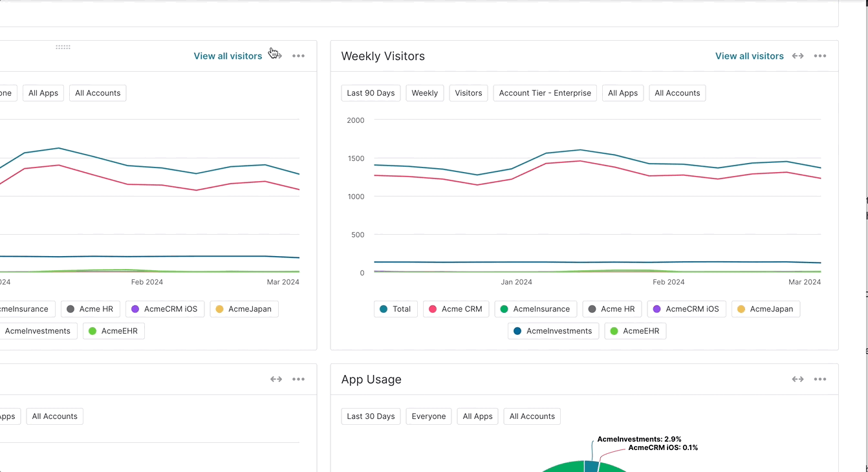This screenshot has height=472, width=868.
Task: Toggle Acme HR legend chip in the left-hand widget
Action: [x=90, y=309]
